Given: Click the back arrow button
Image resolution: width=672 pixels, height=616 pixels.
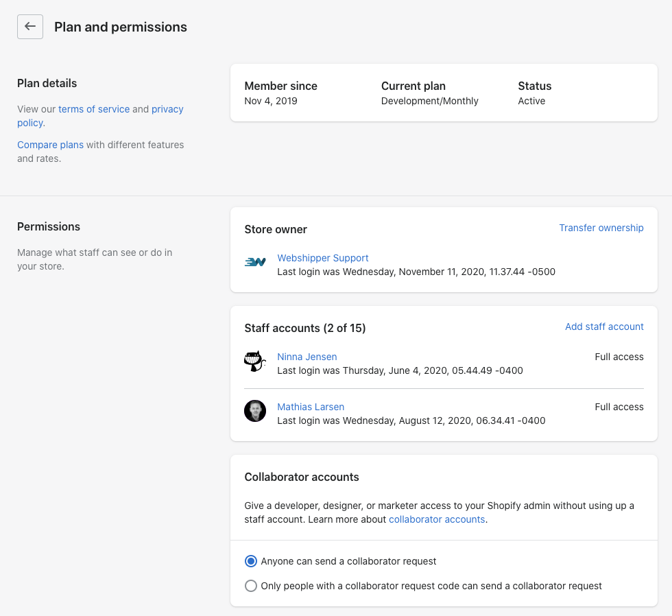Looking at the screenshot, I should click(30, 27).
